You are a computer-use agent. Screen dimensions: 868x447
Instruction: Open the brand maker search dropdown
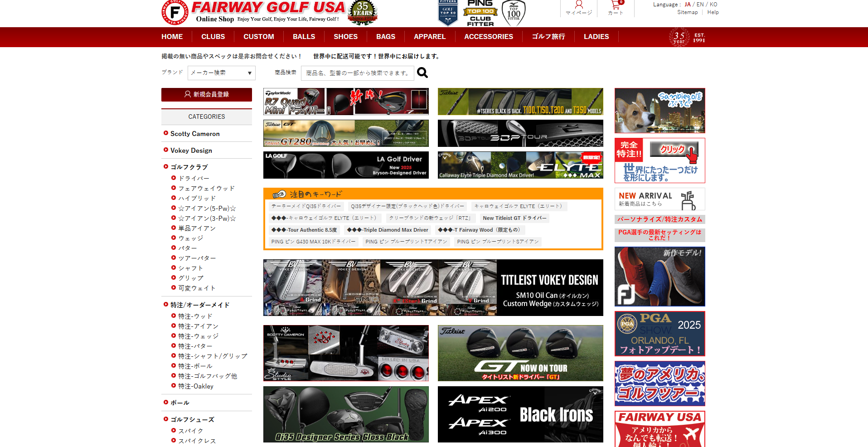pyautogui.click(x=222, y=73)
